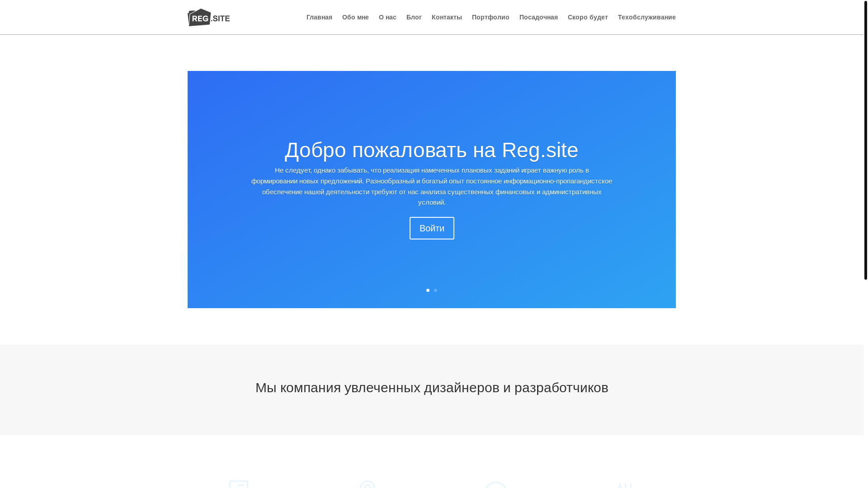Open the Обо мне page

[x=355, y=17]
